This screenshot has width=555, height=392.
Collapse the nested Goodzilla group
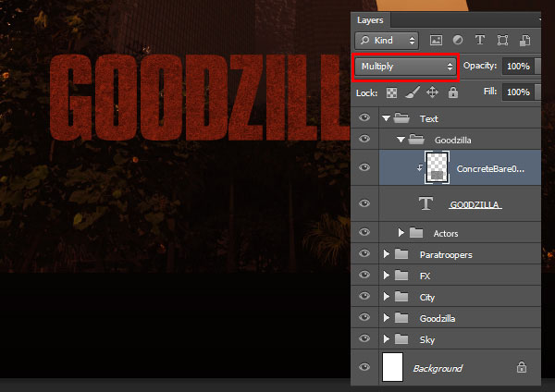coord(401,140)
